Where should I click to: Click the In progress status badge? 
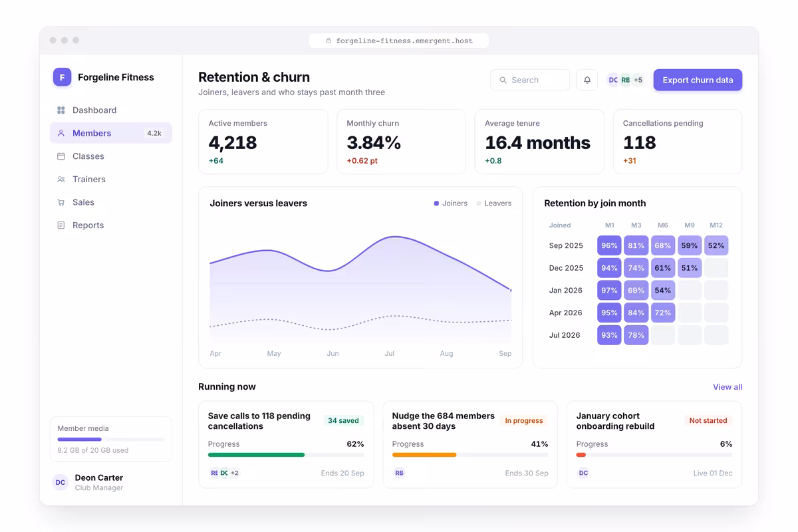point(524,421)
